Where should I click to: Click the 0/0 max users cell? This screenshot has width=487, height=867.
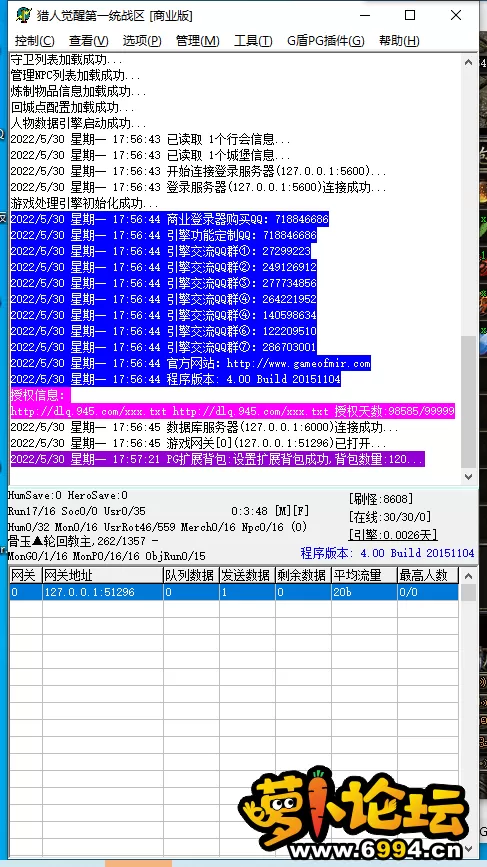tap(428, 592)
